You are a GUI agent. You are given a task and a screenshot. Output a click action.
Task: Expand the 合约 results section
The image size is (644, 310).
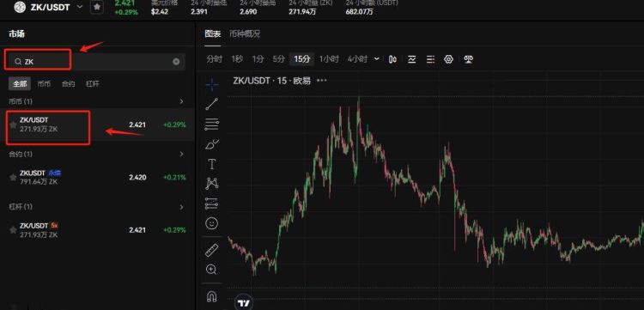tap(181, 154)
